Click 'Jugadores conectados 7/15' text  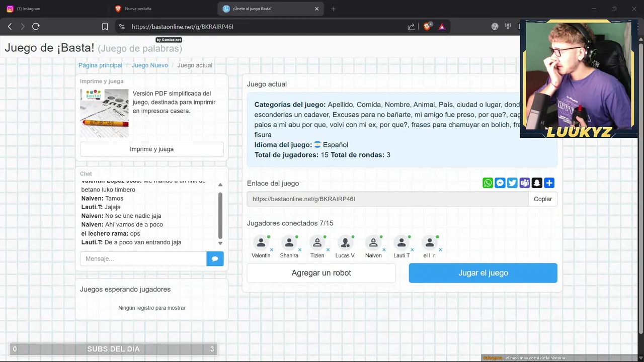point(290,223)
